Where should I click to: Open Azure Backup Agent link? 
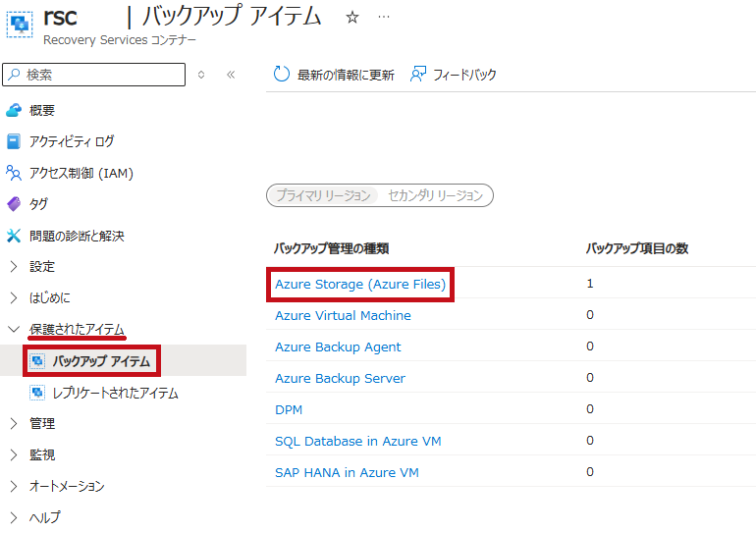(x=338, y=346)
